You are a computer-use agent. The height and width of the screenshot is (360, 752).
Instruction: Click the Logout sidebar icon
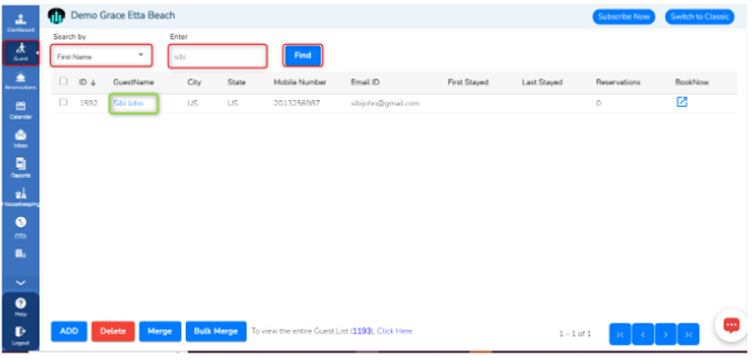pyautogui.click(x=20, y=336)
